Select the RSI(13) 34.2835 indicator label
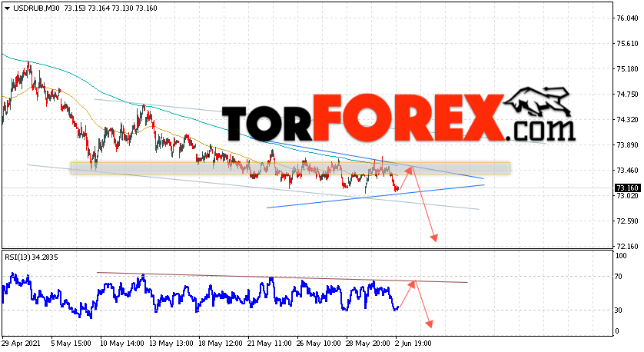Image resolution: width=644 pixels, height=352 pixels. click(32, 257)
